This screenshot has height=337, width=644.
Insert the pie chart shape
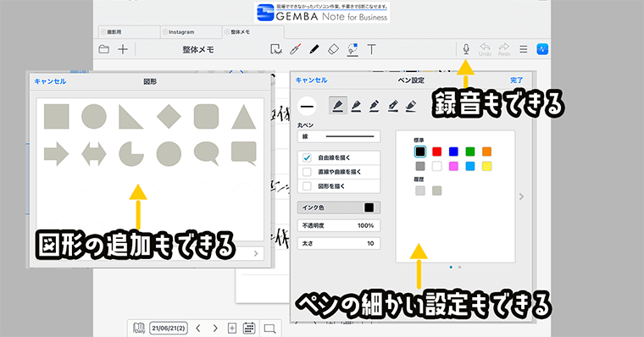[131, 154]
